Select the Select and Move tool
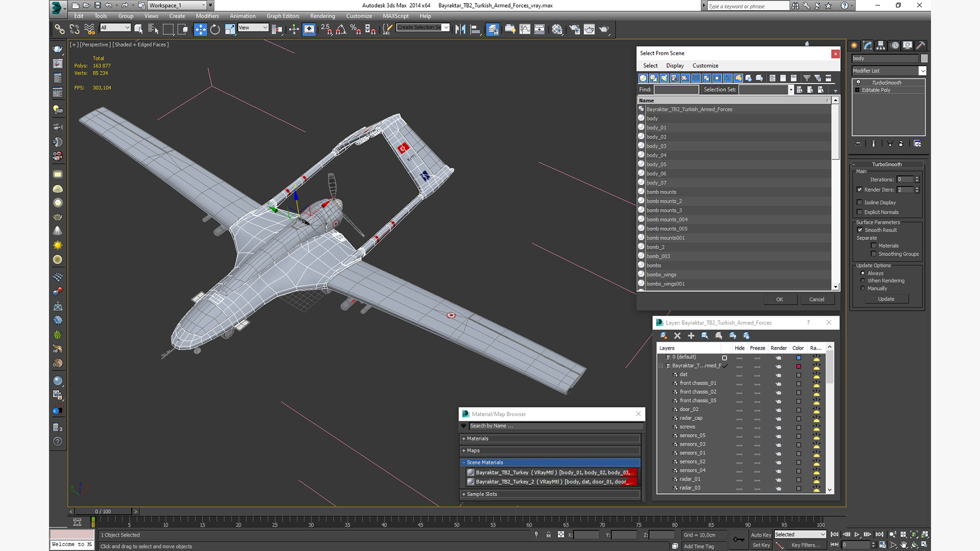The height and width of the screenshot is (551, 980). coord(200,29)
